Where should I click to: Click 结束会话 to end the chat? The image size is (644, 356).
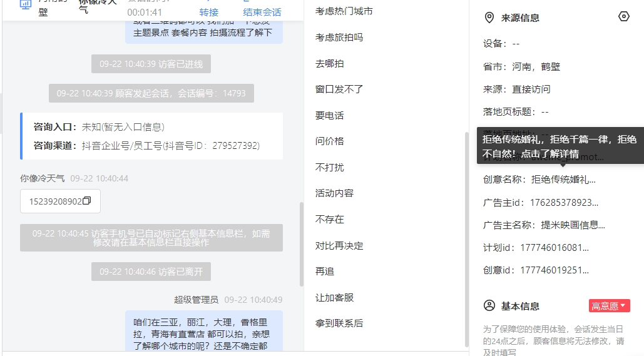tap(262, 13)
